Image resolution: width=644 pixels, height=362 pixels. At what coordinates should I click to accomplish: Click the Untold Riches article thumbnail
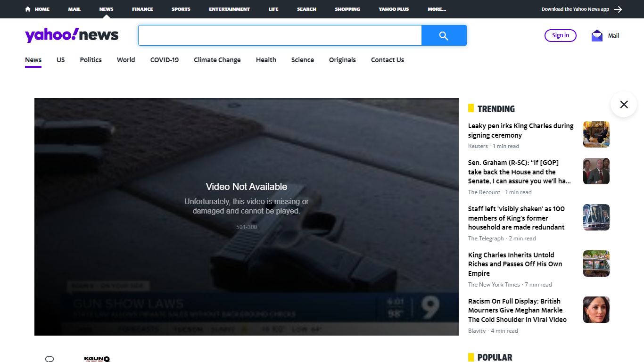point(596,263)
